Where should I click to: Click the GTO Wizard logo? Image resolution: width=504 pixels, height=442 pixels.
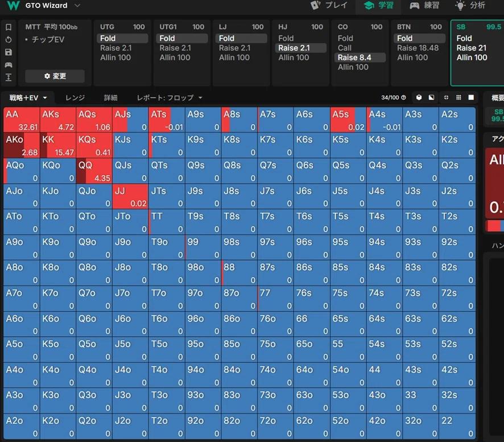[13, 5]
